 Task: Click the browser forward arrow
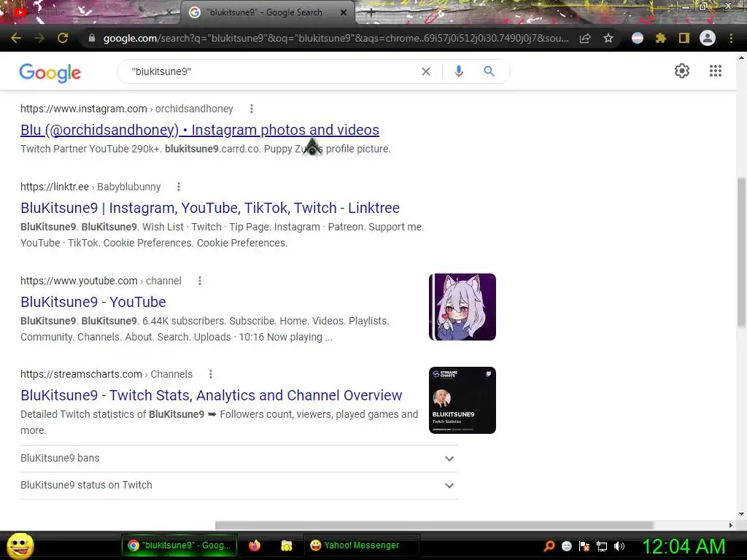click(39, 38)
